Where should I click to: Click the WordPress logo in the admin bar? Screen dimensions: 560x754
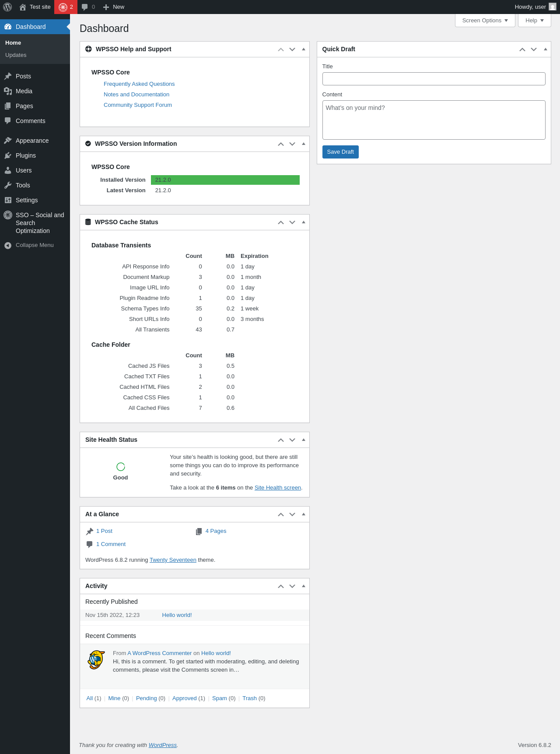point(7,7)
